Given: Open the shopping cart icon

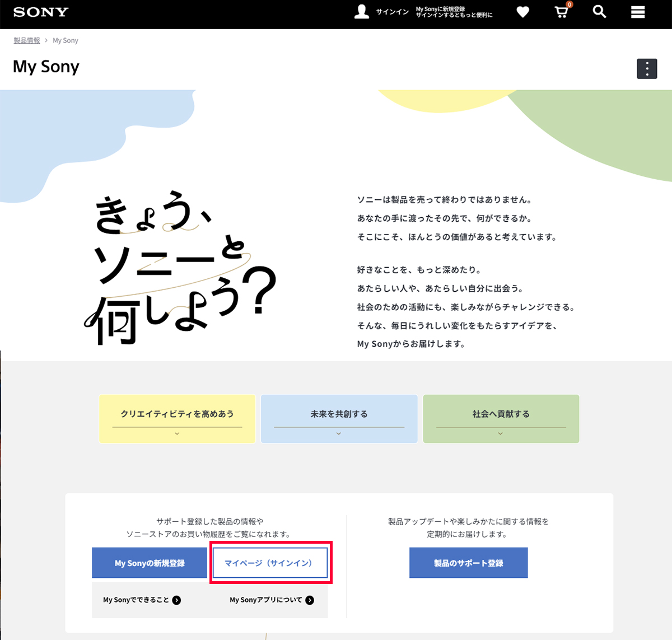Looking at the screenshot, I should tap(561, 12).
